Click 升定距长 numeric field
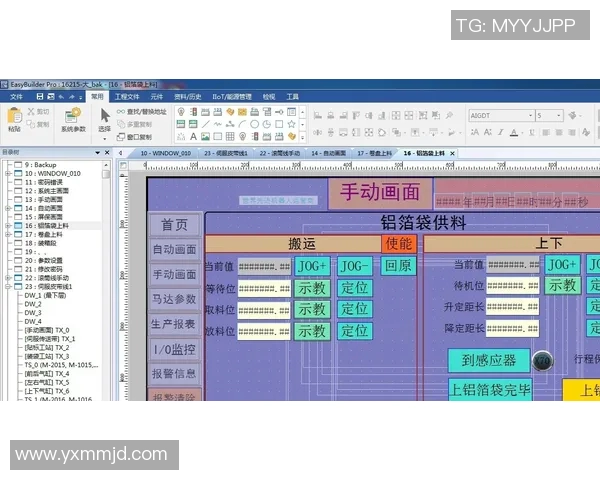Image resolution: width=600 pixels, height=480 pixels. 513,307
